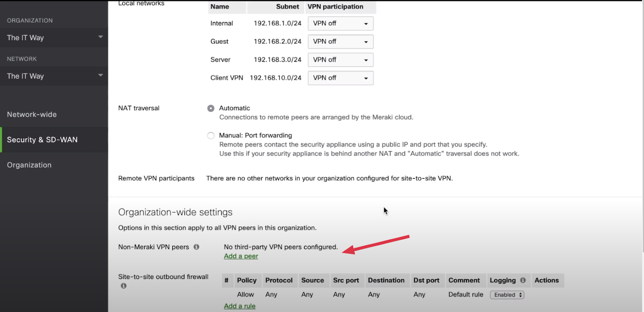Open VPN participation dropdown for Internal network

pos(340,23)
